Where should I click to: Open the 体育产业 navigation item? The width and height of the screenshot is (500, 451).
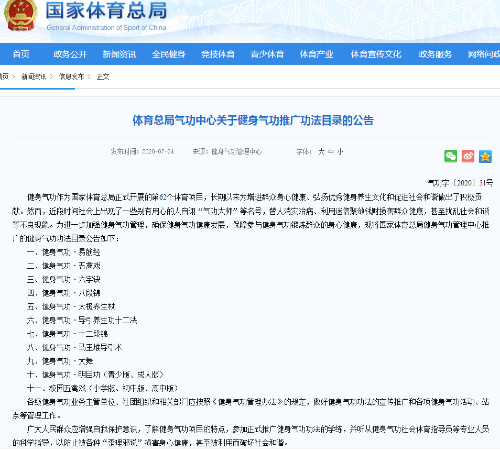click(x=316, y=54)
